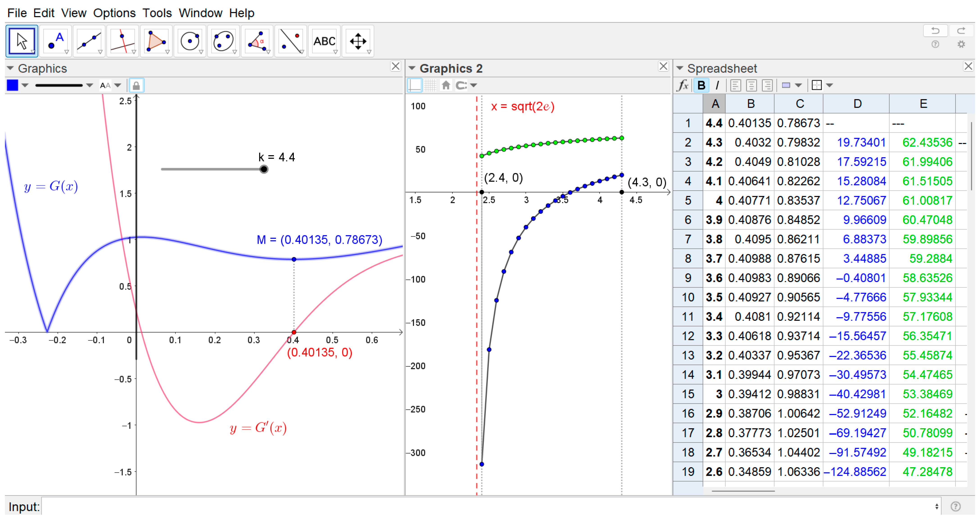
Task: Open the line style dropdown
Action: (64, 85)
